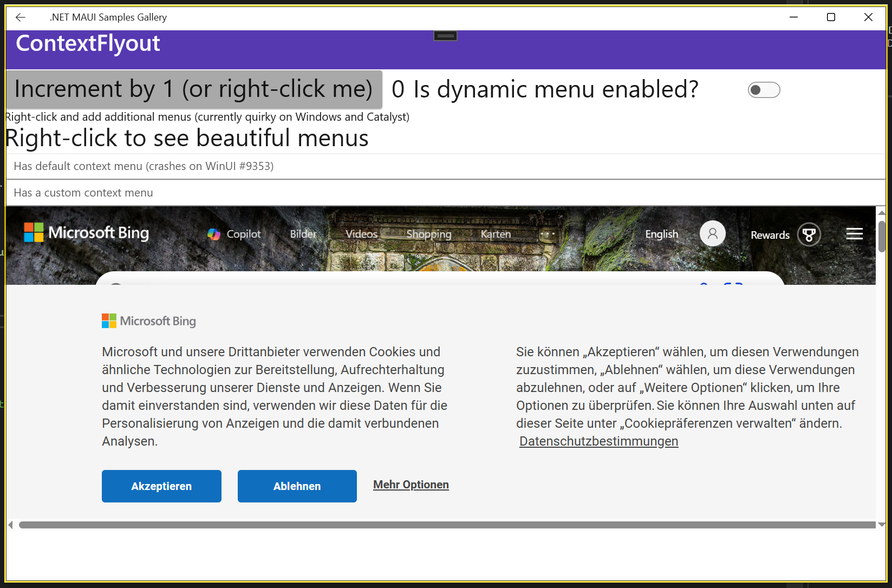Select the Bilder tab in Bing
The width and height of the screenshot is (892, 588).
coord(303,234)
